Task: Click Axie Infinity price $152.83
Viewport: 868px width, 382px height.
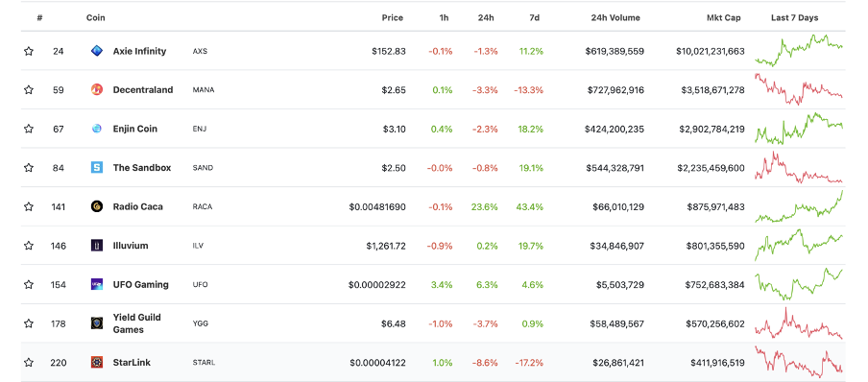Action: click(x=389, y=51)
